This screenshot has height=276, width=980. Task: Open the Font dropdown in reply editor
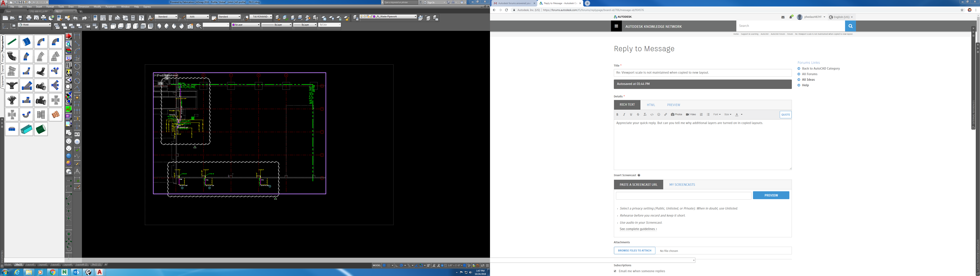717,114
